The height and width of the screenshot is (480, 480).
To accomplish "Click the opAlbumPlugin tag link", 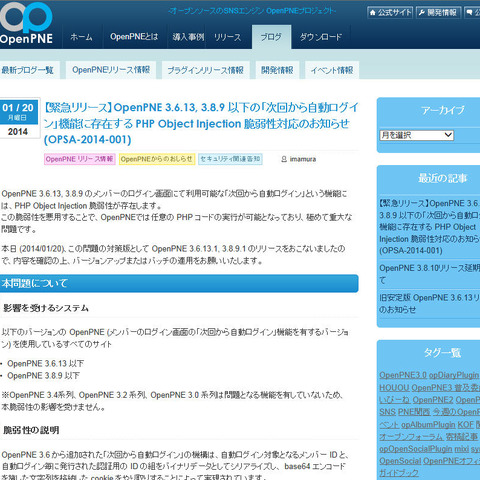I will (428, 425).
